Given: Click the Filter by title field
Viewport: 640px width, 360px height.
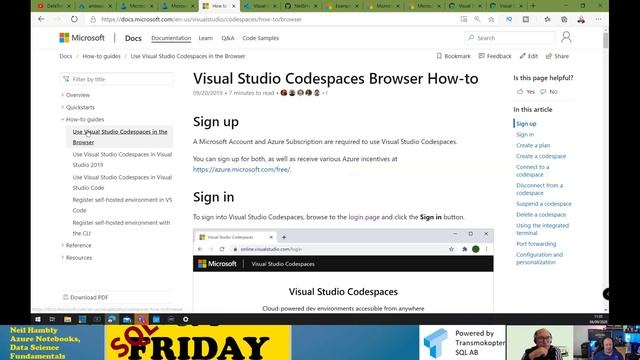Looking at the screenshot, I should [117, 79].
